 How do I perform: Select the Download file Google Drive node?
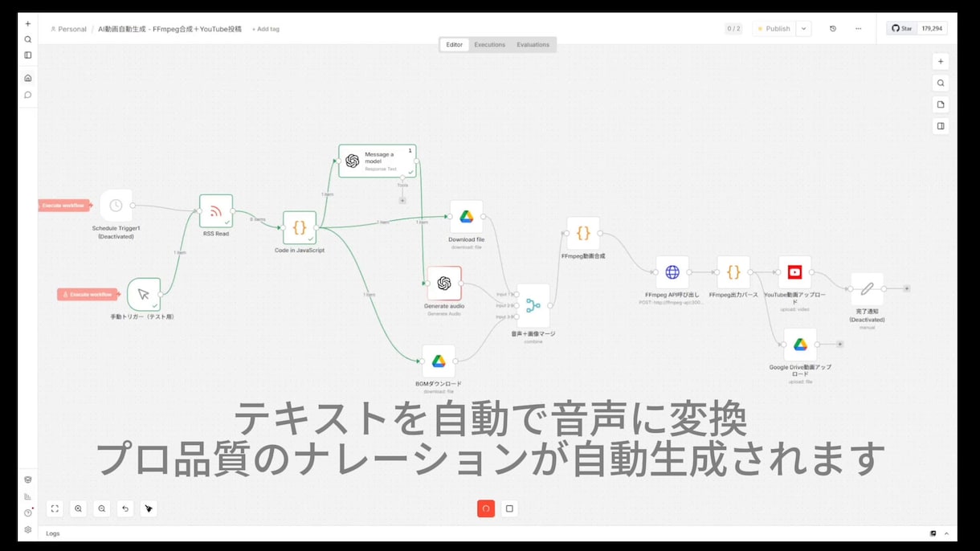click(467, 217)
